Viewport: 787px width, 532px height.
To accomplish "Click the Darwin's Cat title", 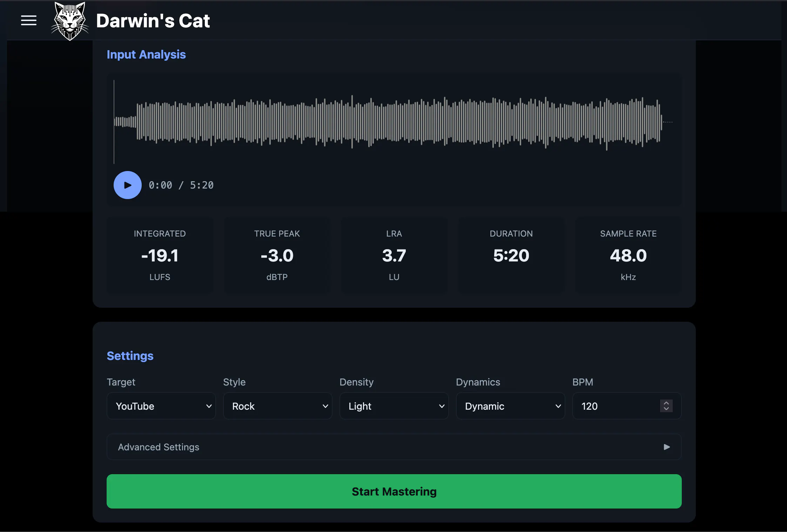I will pos(153,21).
